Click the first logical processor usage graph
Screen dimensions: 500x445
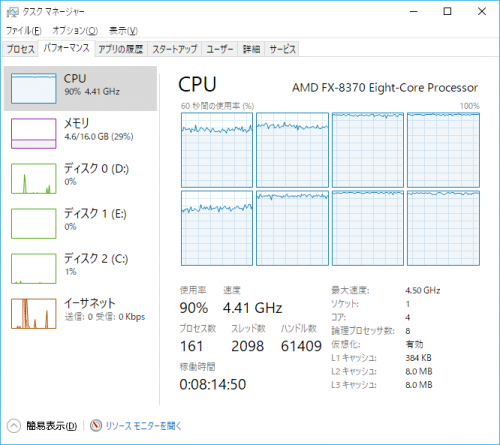[x=217, y=150]
